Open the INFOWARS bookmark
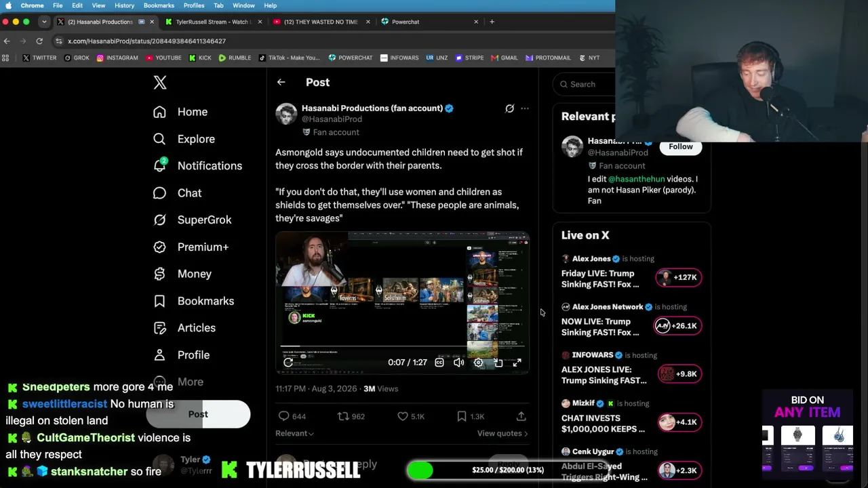Viewport: 868px width, 488px height. tap(399, 58)
